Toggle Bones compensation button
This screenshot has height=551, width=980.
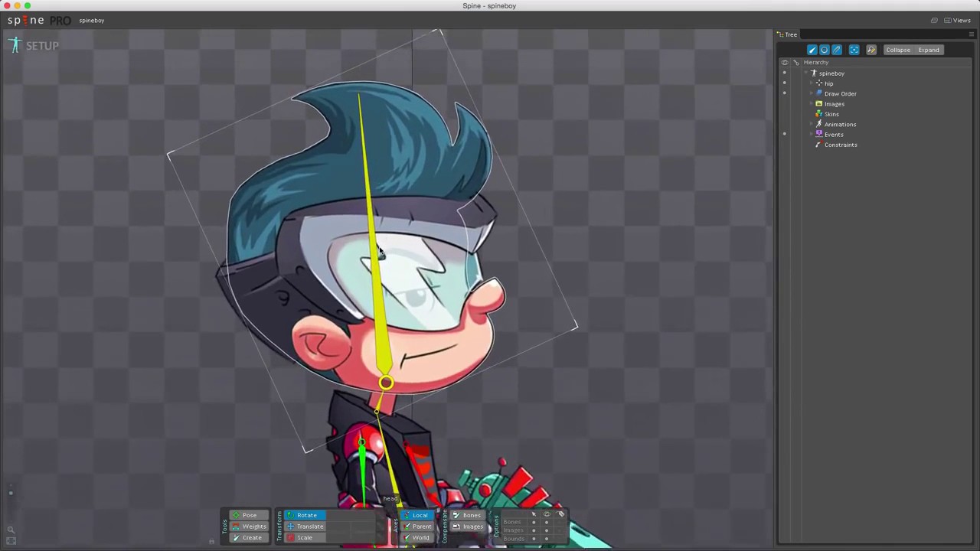(x=468, y=515)
